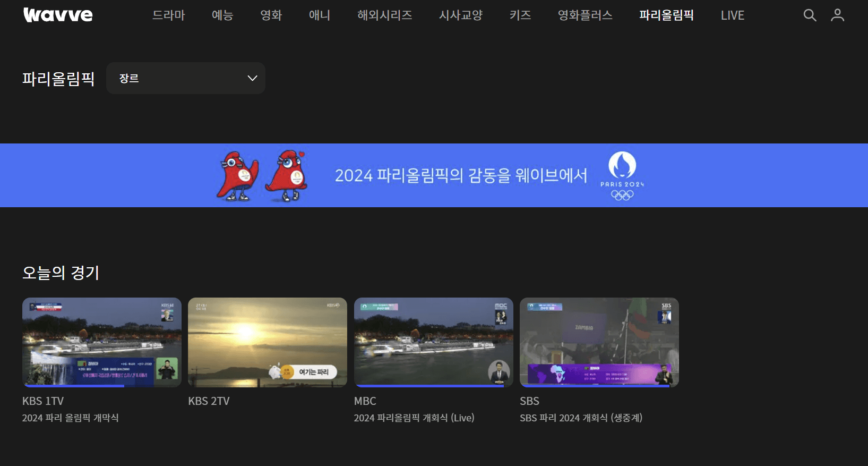Click the SBS channel label
Image resolution: width=868 pixels, height=466 pixels.
529,401
